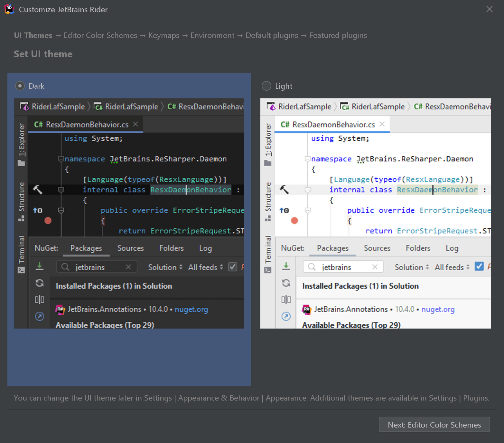
Task: Click the red breakpoint dot in dark preview
Action: pos(48,221)
